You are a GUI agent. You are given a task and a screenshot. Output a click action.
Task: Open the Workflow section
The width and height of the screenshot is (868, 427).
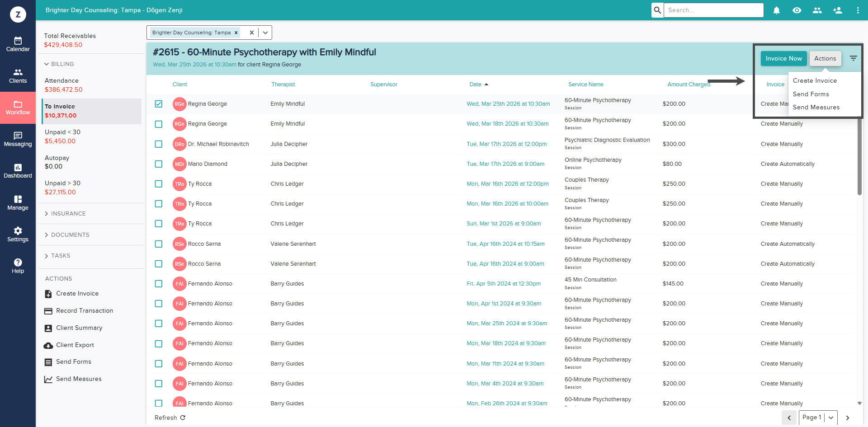click(18, 108)
